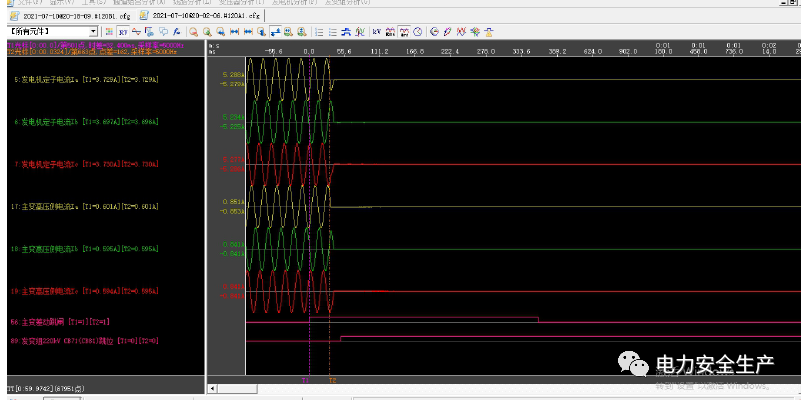
Task: Click the T2 cursor marker on timeline
Action: pos(332,381)
